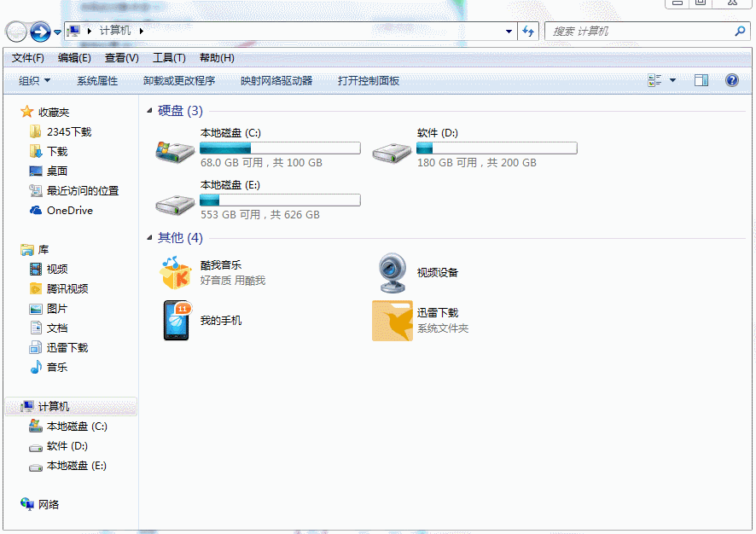Click the D: drive usage bar

[x=497, y=148]
